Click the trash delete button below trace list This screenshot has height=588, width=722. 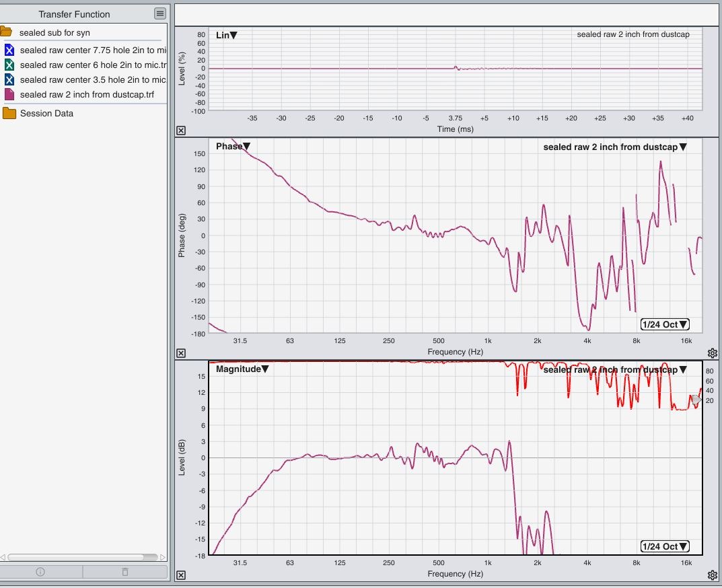pyautogui.click(x=124, y=572)
